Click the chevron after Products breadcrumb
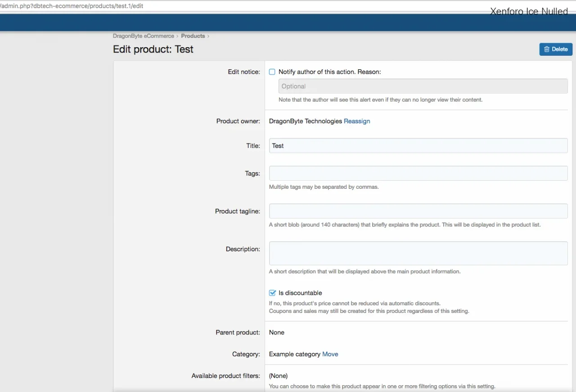 point(208,36)
